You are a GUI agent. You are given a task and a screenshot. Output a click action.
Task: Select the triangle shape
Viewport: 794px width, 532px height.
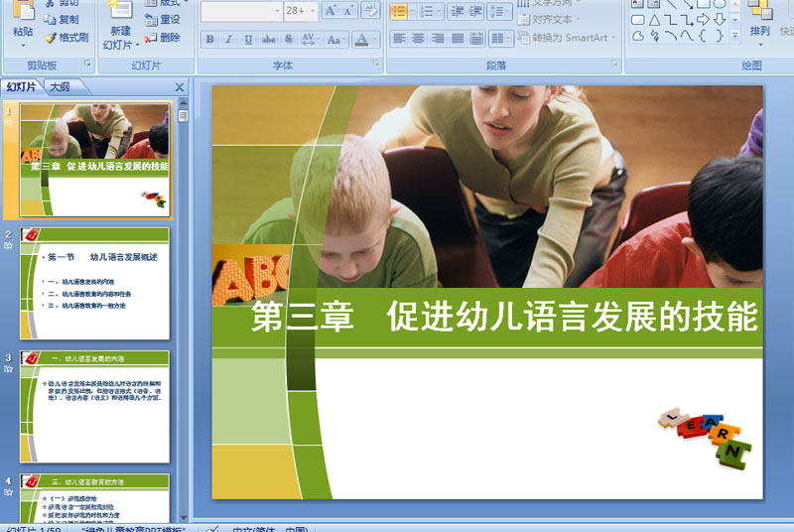tap(654, 20)
